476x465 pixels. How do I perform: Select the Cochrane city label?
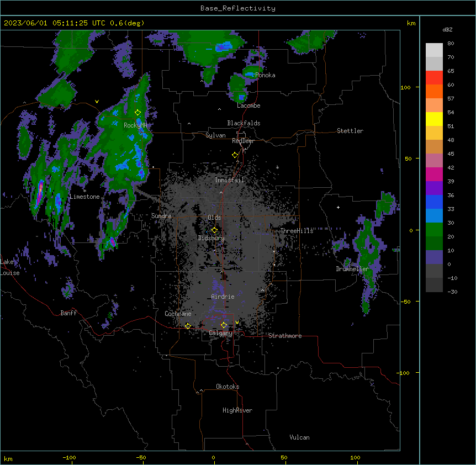pyautogui.click(x=178, y=314)
